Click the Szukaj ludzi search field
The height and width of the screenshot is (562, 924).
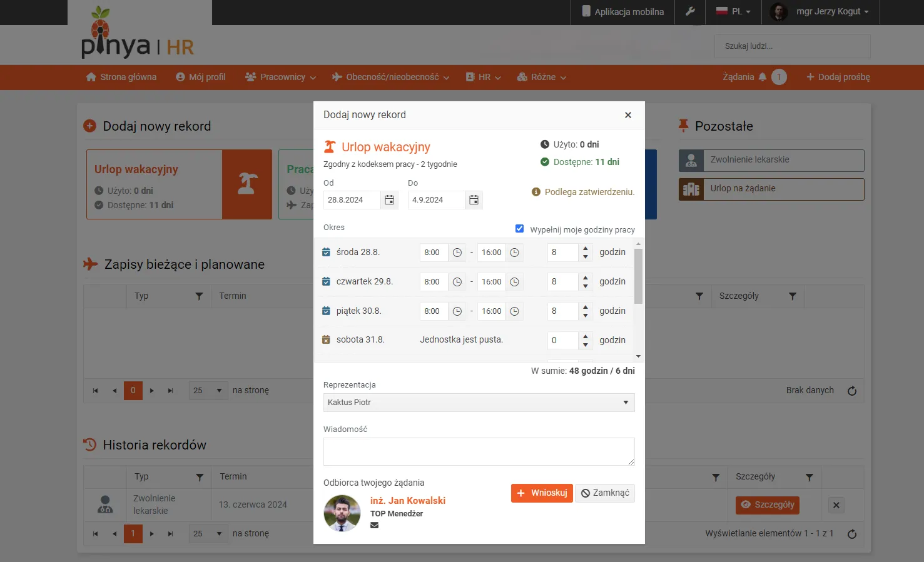click(792, 46)
